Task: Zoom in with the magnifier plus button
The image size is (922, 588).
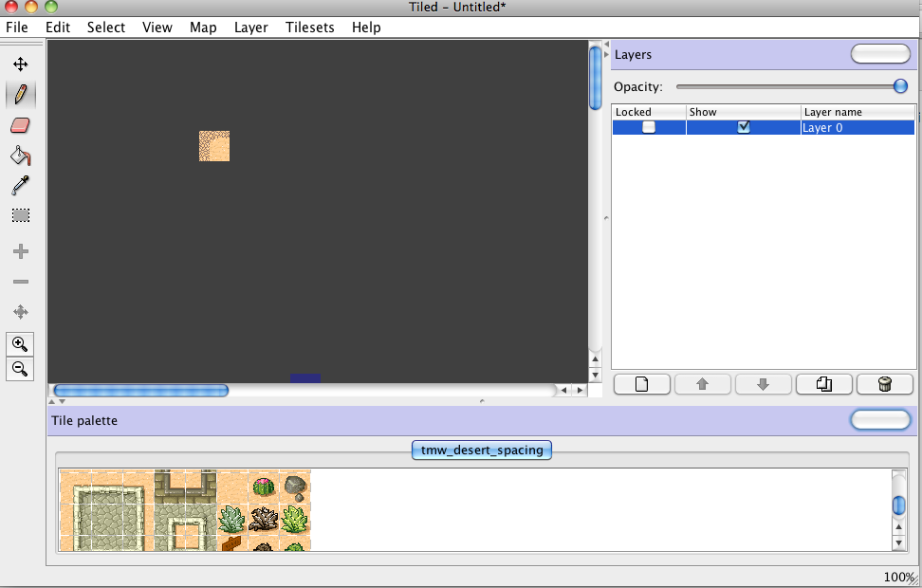Action: point(20,344)
